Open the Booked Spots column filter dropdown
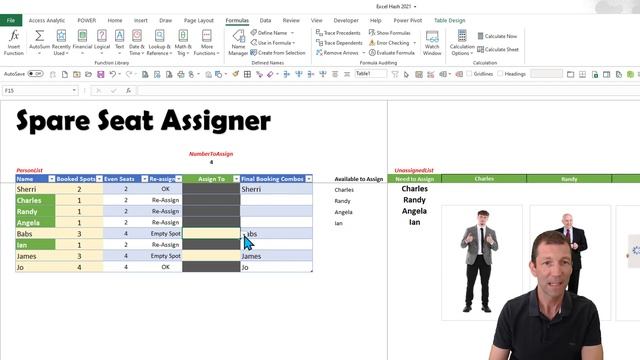This screenshot has width=640, height=360. click(x=99, y=179)
